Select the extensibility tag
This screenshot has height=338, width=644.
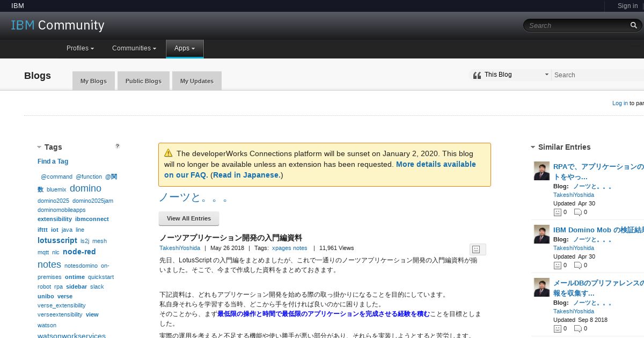coord(55,219)
